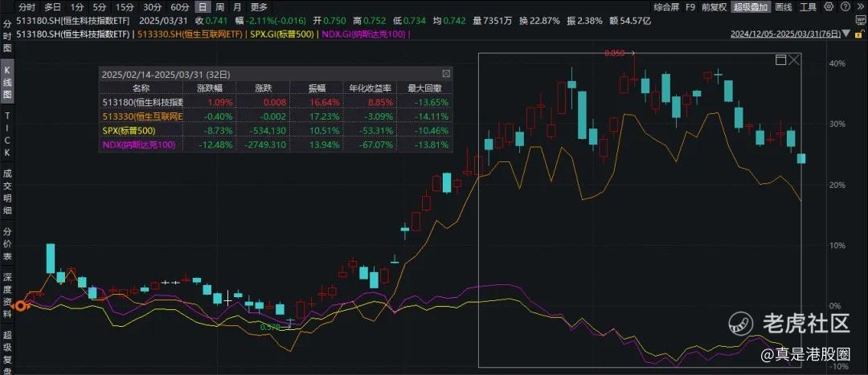868x375 pixels.
Task: Select the 日 daily period
Action: click(203, 7)
